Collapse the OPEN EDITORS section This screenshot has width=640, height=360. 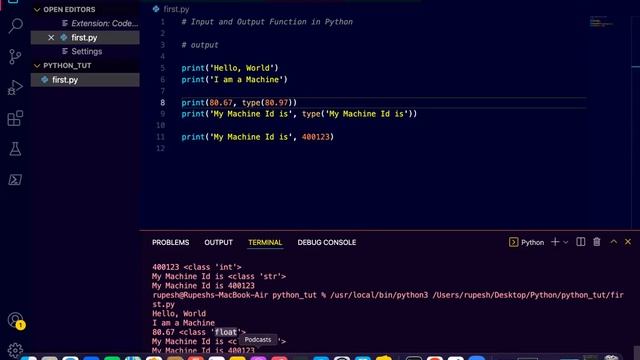[x=65, y=9]
